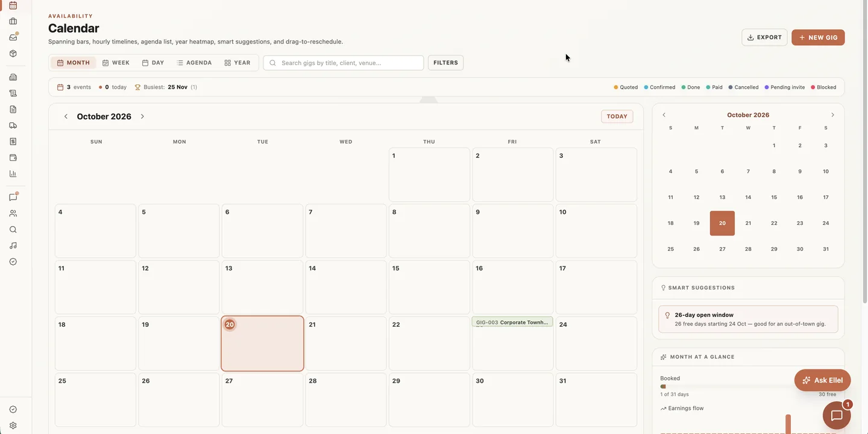Toggle the Cancelled status in the legend
This screenshot has width=868, height=434.
(x=743, y=87)
